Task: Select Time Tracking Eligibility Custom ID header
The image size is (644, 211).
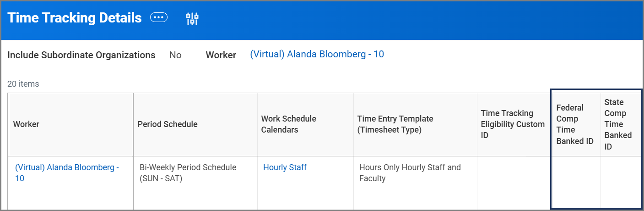Action: point(513,124)
